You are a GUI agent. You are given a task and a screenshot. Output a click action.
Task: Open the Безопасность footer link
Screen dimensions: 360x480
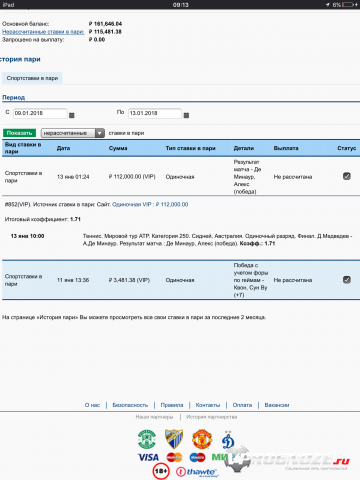tap(130, 405)
